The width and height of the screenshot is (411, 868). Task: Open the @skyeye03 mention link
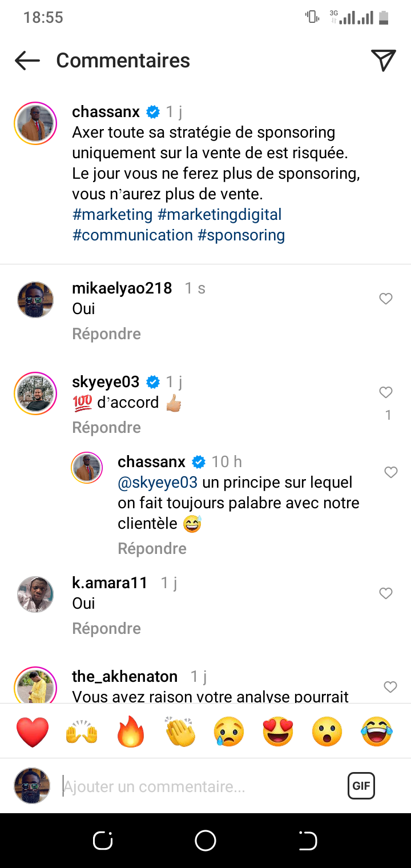tap(158, 483)
